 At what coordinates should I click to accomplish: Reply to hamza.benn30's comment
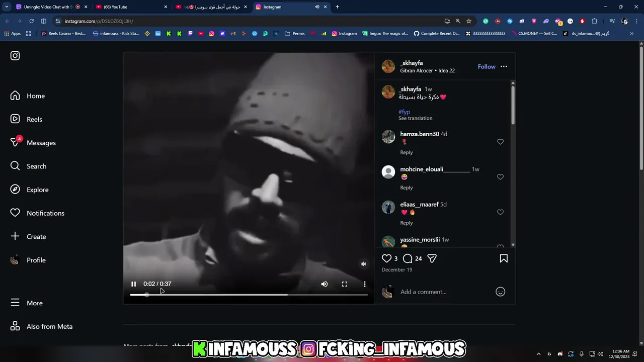coord(407,152)
